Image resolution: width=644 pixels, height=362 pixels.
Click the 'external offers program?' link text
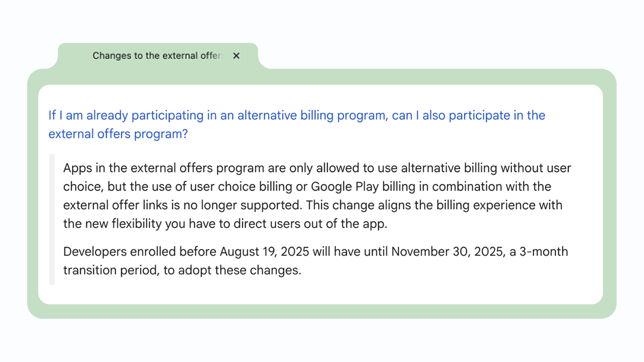click(x=118, y=134)
